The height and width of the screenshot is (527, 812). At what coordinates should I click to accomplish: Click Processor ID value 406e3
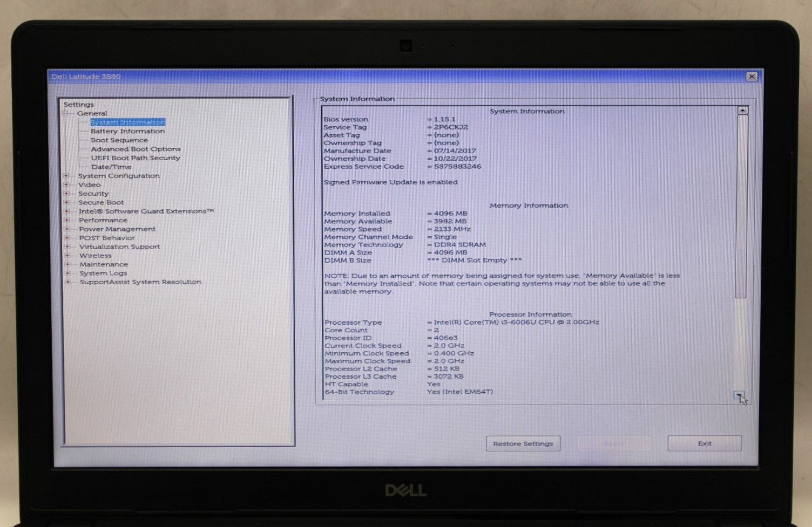(445, 338)
